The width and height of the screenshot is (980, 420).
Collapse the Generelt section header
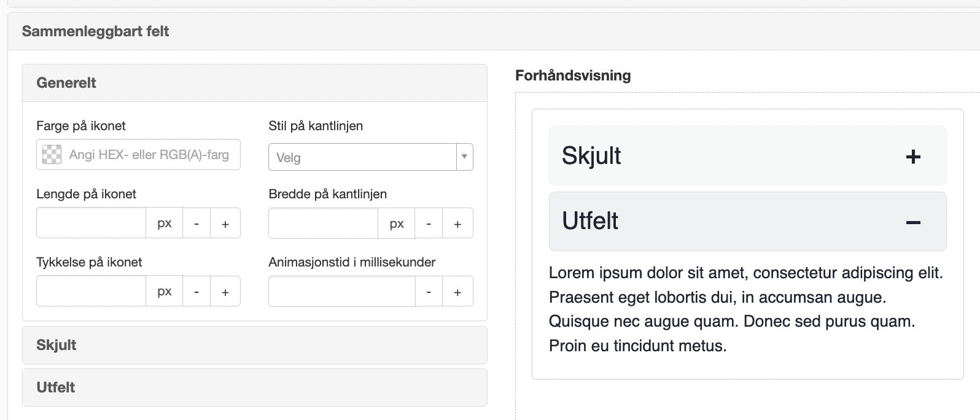coord(255,83)
